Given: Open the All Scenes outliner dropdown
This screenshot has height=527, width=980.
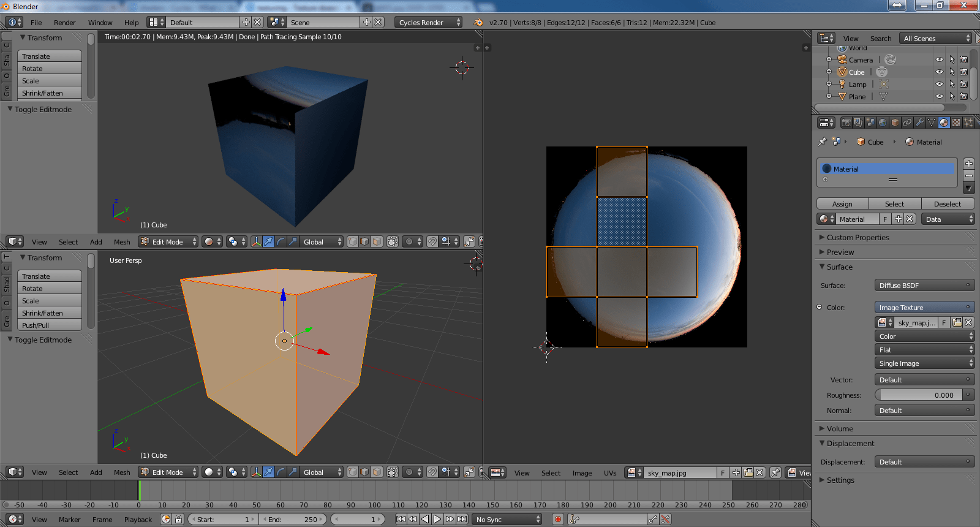Looking at the screenshot, I should 936,38.
